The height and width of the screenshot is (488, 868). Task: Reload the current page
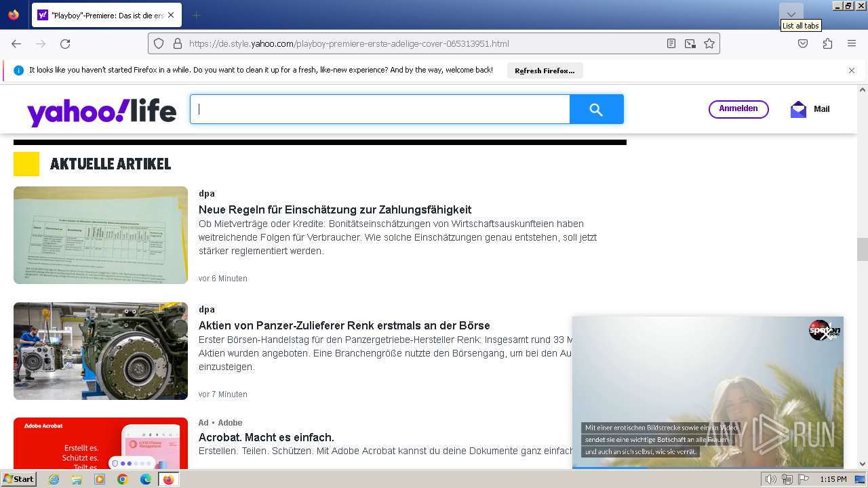click(x=65, y=43)
